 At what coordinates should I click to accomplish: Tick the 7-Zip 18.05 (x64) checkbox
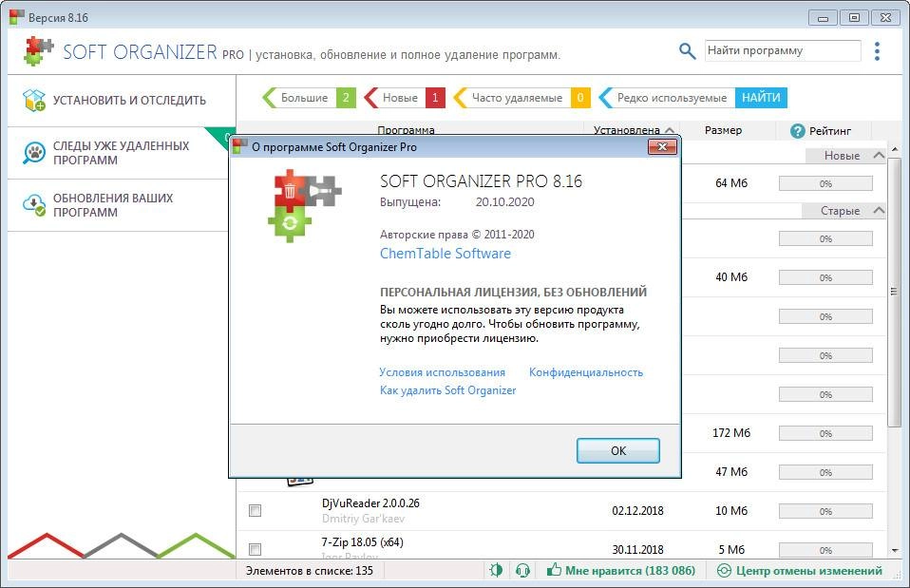tap(255, 548)
